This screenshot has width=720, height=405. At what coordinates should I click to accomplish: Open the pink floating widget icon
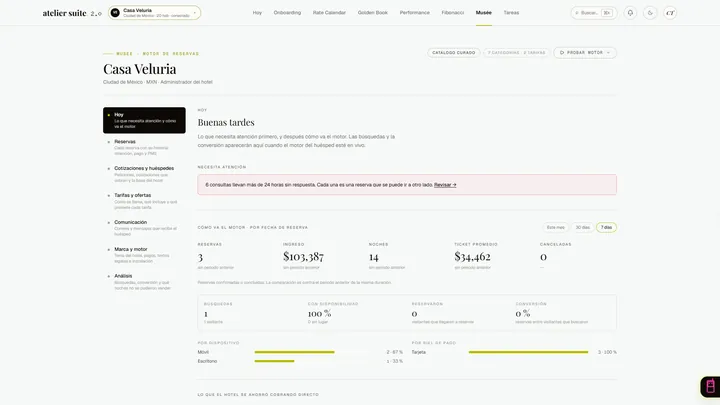710,386
